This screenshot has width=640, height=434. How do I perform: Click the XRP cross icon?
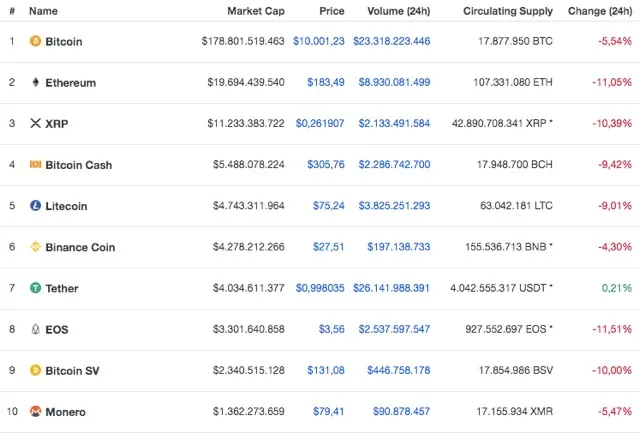pos(36,123)
